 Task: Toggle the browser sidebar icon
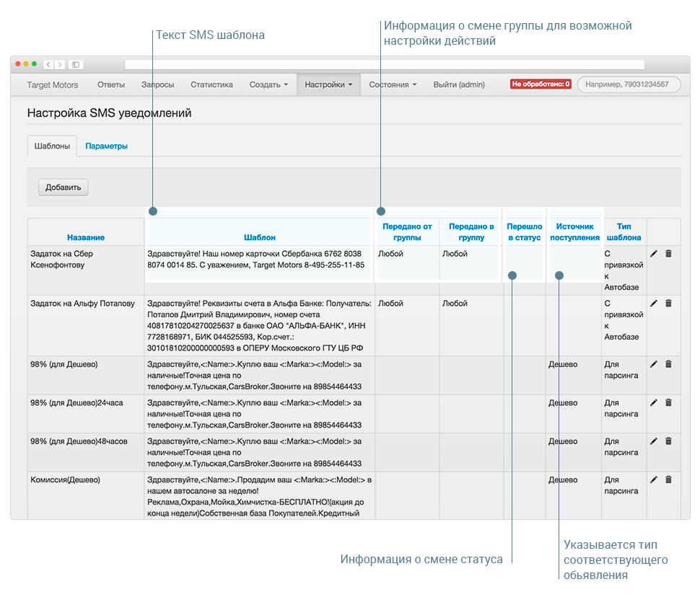click(x=76, y=65)
